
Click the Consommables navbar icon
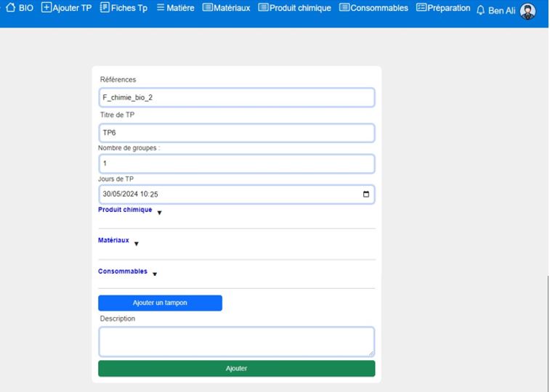[x=344, y=8]
